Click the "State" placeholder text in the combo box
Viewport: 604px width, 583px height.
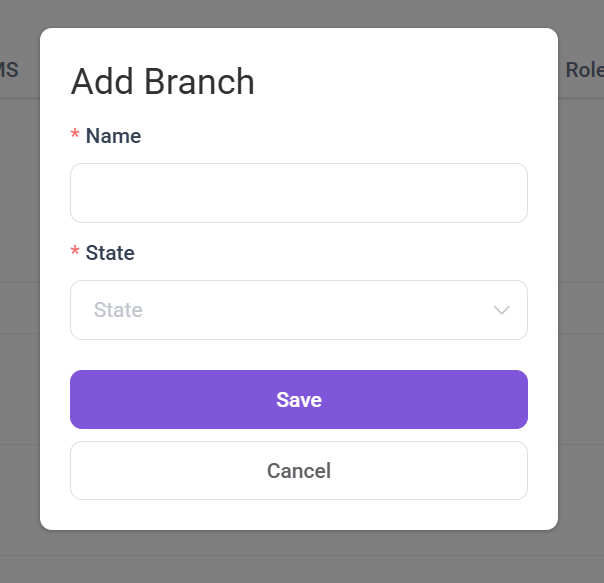(118, 310)
